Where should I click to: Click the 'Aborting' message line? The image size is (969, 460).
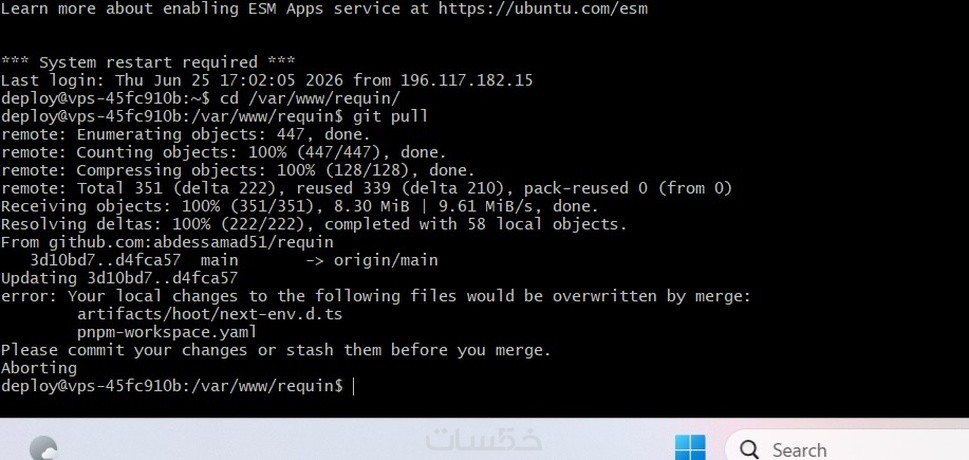(x=39, y=368)
